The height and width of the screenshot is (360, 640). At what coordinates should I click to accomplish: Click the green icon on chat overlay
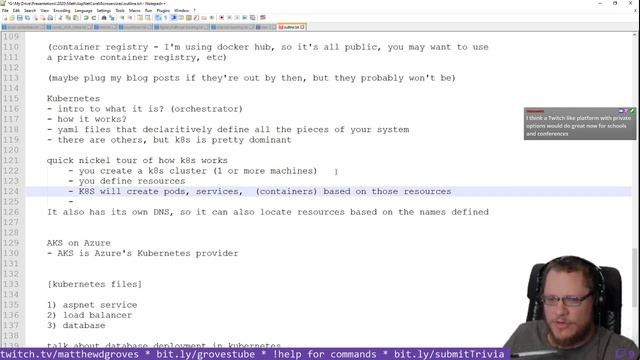click(x=632, y=111)
